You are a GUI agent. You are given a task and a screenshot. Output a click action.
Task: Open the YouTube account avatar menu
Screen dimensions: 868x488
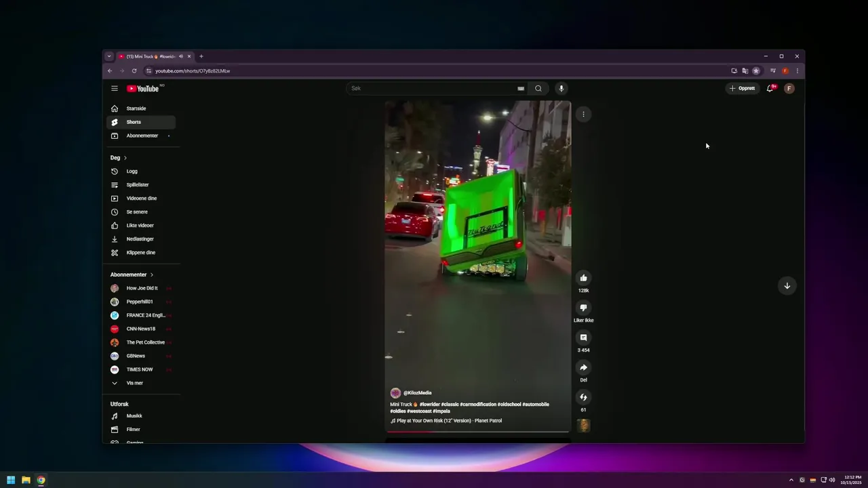click(789, 88)
